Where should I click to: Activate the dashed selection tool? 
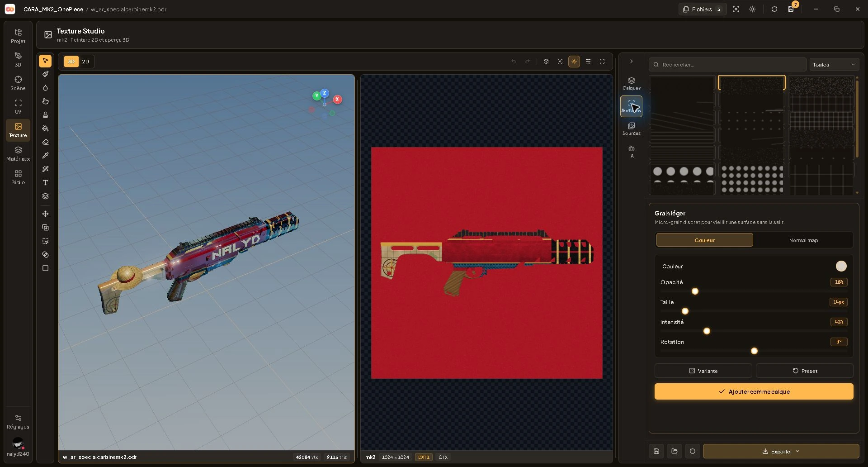(x=45, y=241)
